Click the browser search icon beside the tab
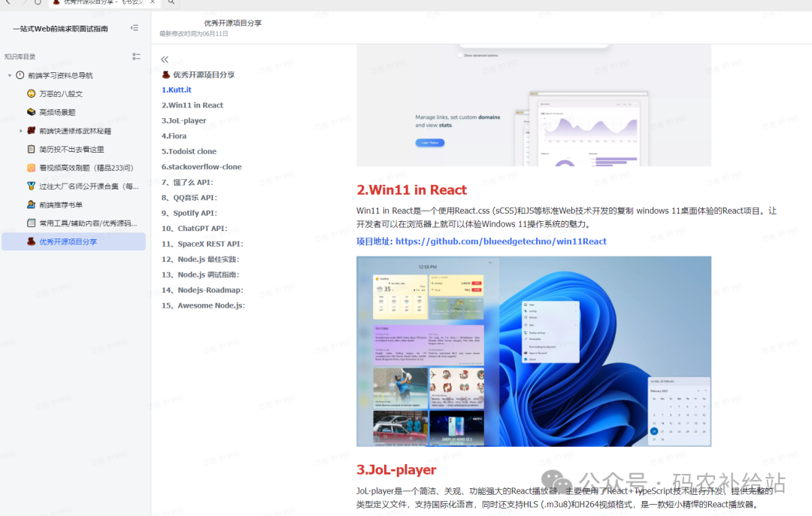 [171, 2]
